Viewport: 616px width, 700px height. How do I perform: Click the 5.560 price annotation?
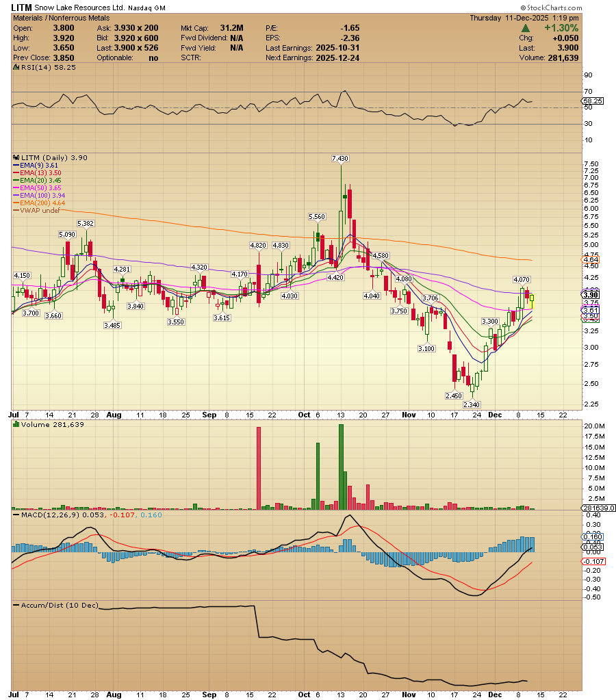click(317, 216)
